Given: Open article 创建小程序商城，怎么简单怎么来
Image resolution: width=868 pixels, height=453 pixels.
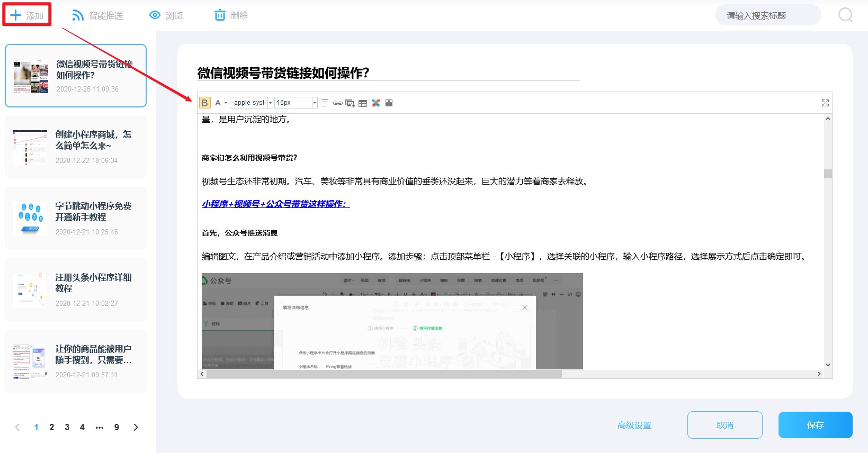Looking at the screenshot, I should [x=76, y=147].
